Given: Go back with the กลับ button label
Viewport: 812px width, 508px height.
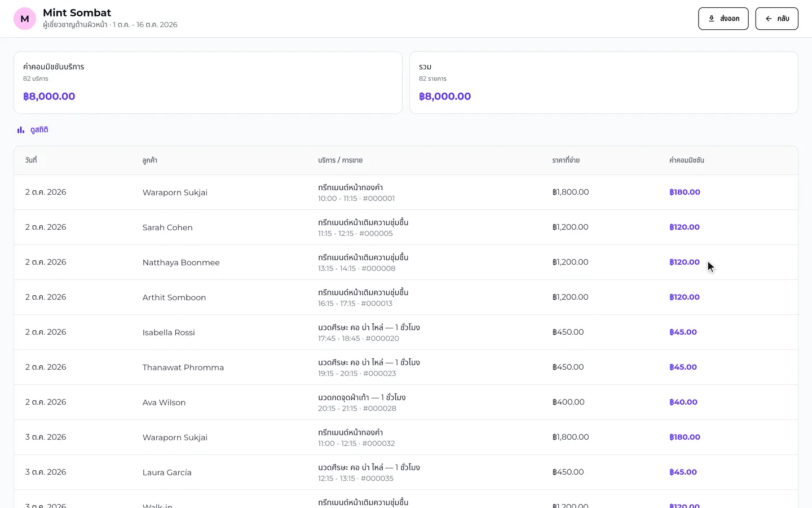Looking at the screenshot, I should pyautogui.click(x=783, y=19).
